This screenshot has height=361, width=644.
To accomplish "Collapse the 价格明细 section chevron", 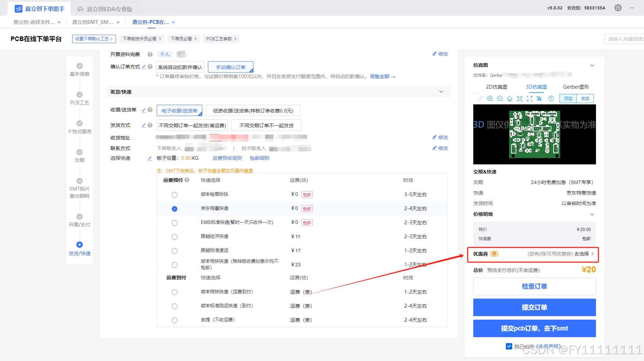I will pyautogui.click(x=592, y=214).
